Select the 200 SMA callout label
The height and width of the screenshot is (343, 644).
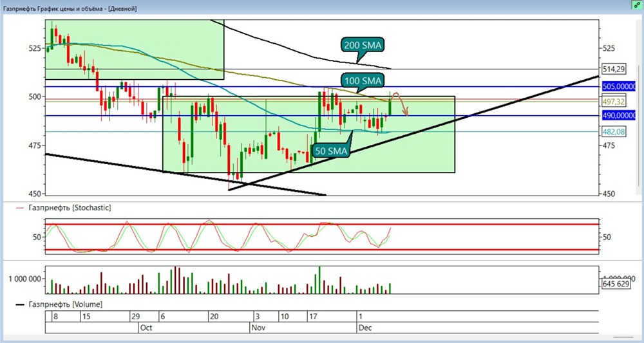(363, 45)
